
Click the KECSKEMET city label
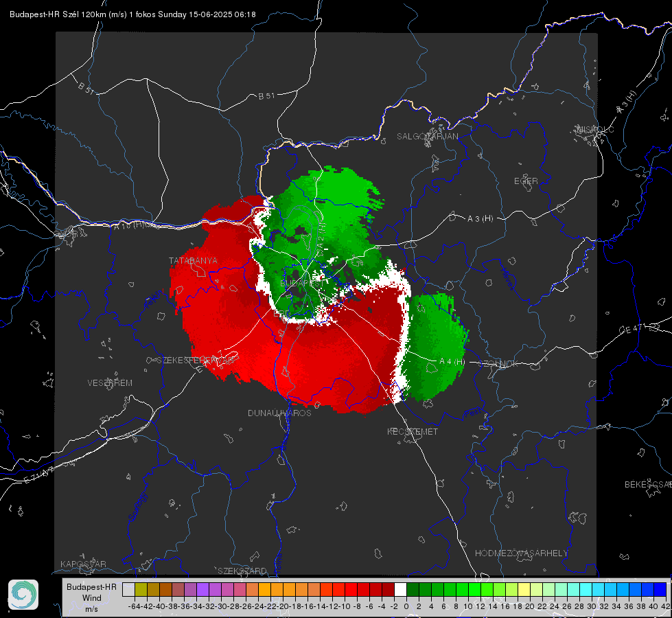coord(413,432)
